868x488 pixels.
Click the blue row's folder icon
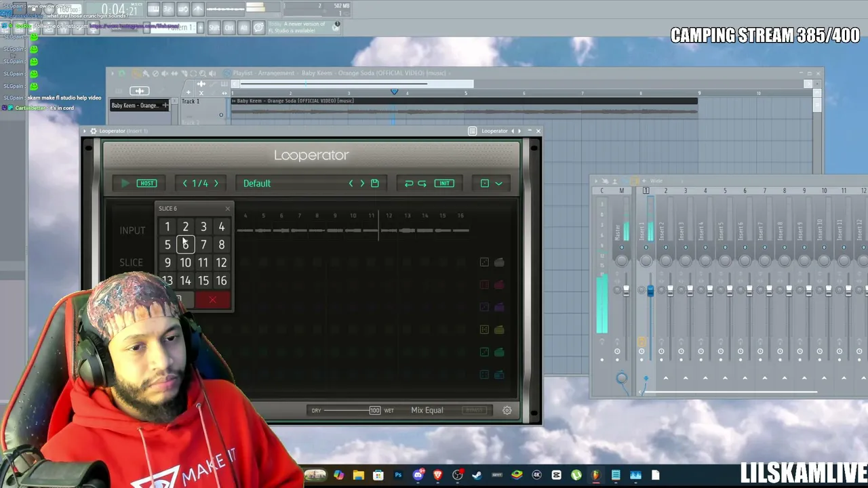click(x=499, y=374)
